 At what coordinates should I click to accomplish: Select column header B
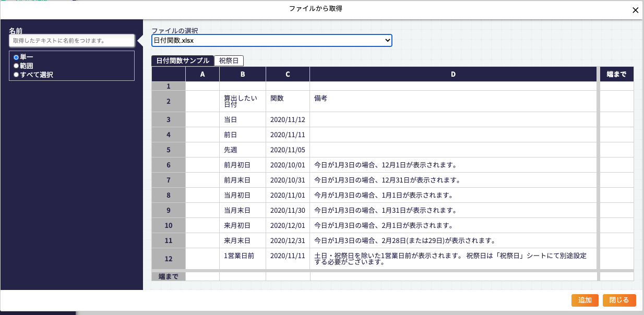pyautogui.click(x=243, y=74)
